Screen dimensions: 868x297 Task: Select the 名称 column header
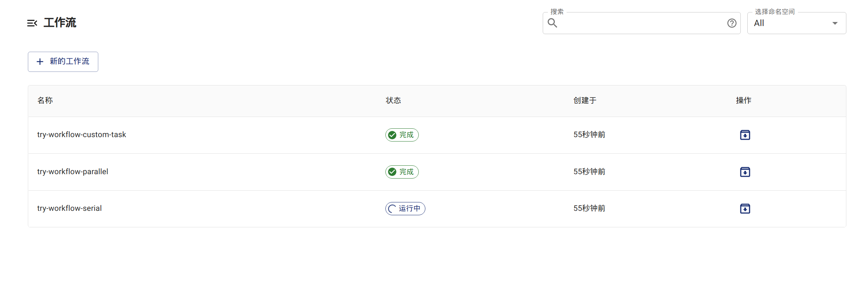tap(45, 100)
